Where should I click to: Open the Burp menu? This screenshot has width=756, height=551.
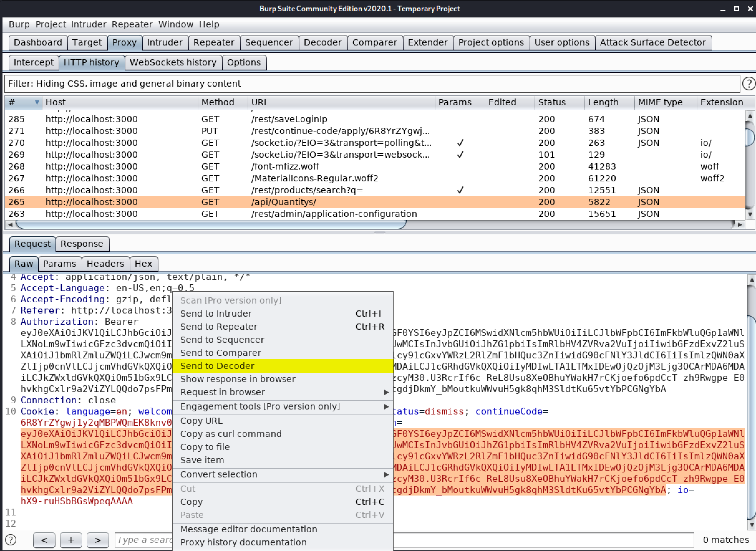(x=19, y=24)
